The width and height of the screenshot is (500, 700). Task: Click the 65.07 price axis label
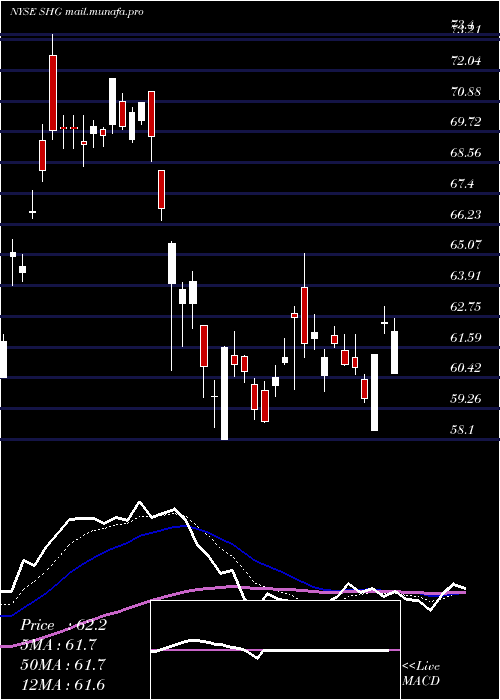[x=466, y=245]
